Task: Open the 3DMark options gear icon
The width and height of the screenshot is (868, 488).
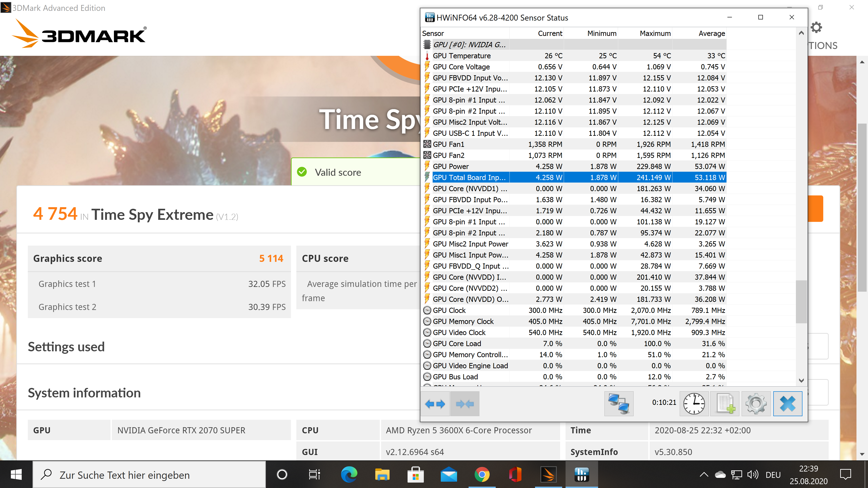Action: tap(816, 27)
